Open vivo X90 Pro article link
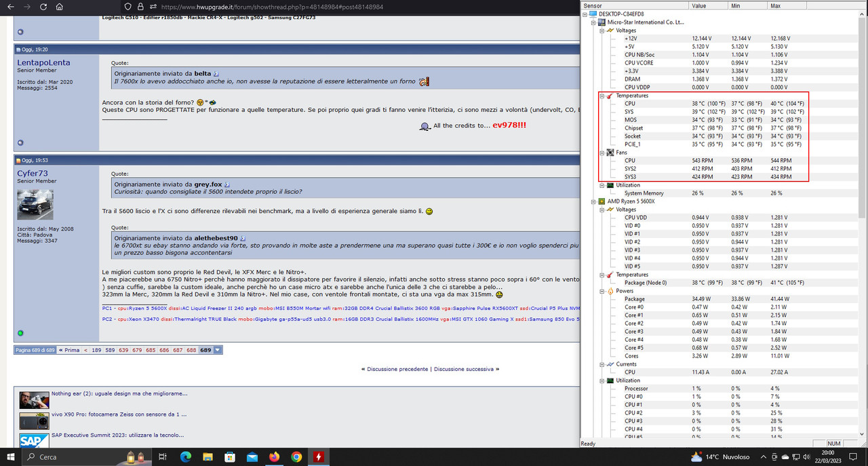The width and height of the screenshot is (868, 466). coord(119,414)
